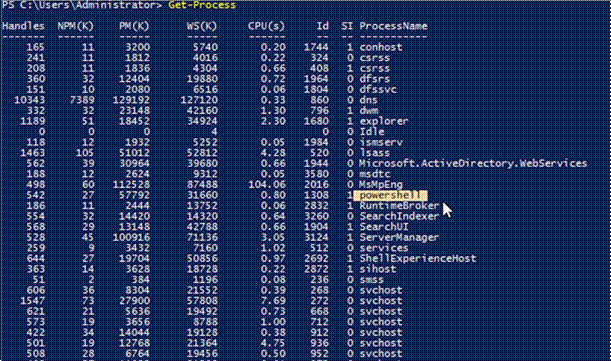Click the Id value 1680
Image resolution: width=611 pixels, height=361 pixels.
click(x=316, y=121)
